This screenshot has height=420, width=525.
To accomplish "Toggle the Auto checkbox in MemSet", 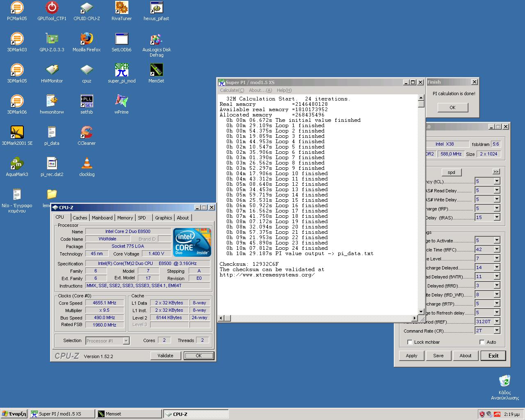I will [482, 342].
